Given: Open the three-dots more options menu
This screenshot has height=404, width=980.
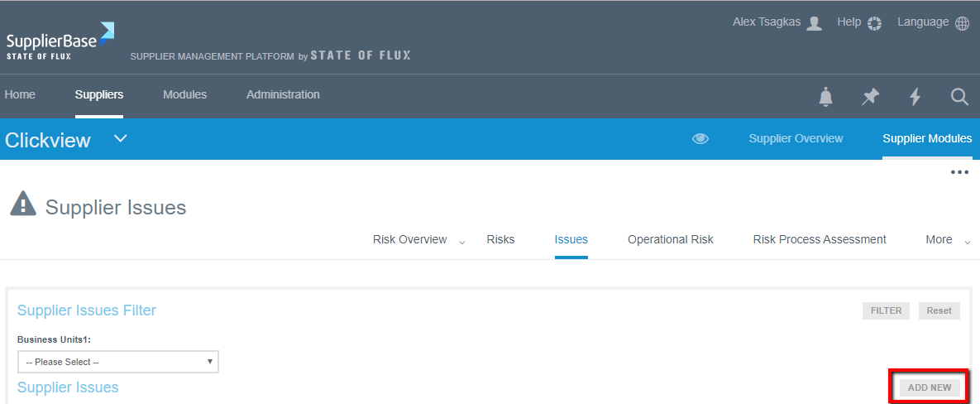Looking at the screenshot, I should [x=959, y=172].
